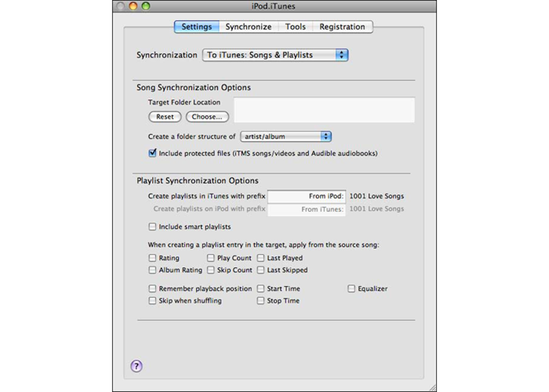The width and height of the screenshot is (549, 392).
Task: Click the window resize grip corner
Action: (x=433, y=388)
